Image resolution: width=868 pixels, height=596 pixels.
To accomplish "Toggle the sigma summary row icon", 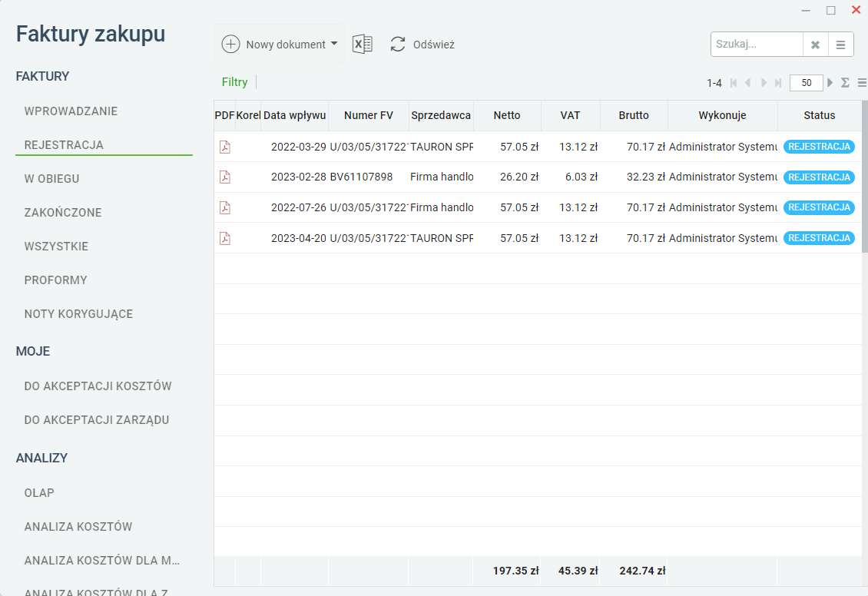I will coord(845,82).
